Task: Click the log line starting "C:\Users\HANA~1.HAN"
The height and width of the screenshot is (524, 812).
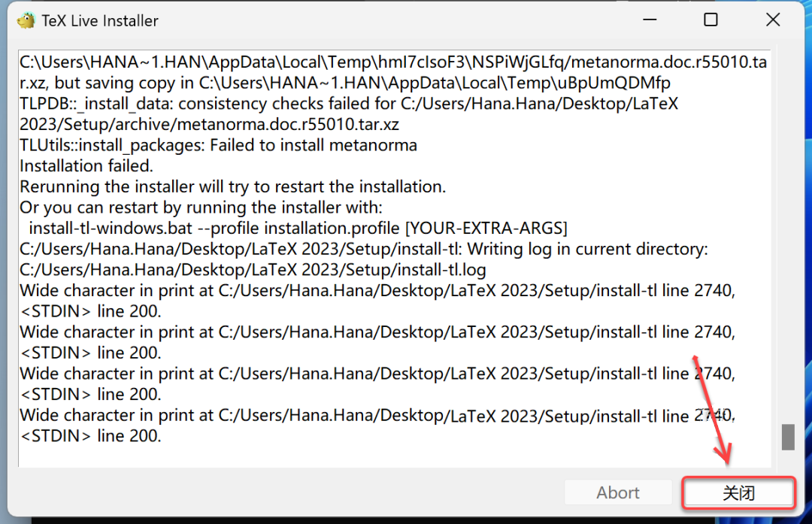Action: point(391,62)
